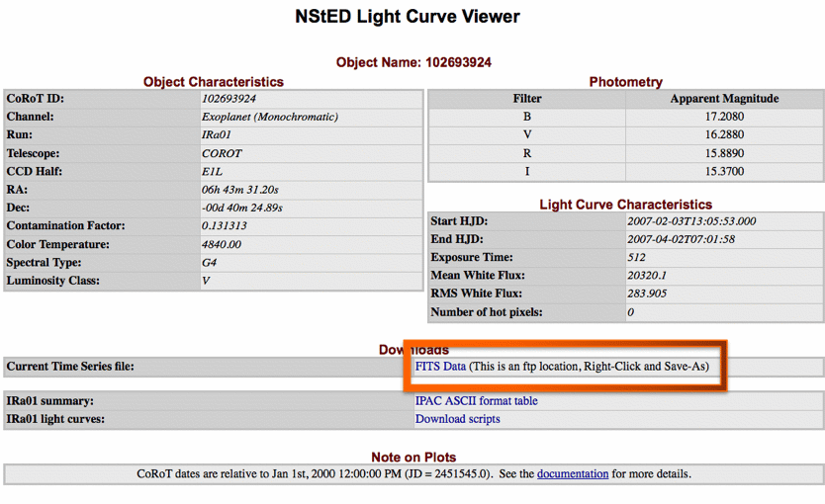825x504 pixels.
Task: Click the Object Characteristics section heading
Action: [213, 82]
